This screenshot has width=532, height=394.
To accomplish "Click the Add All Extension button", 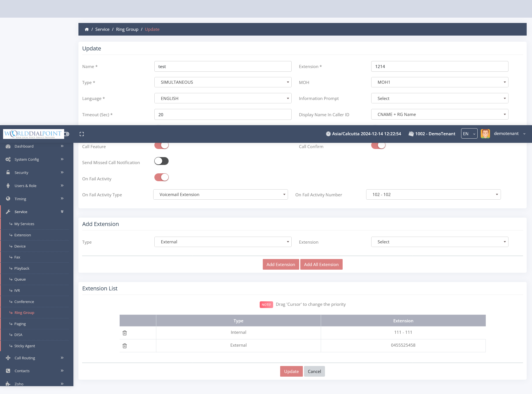I will point(321,265).
